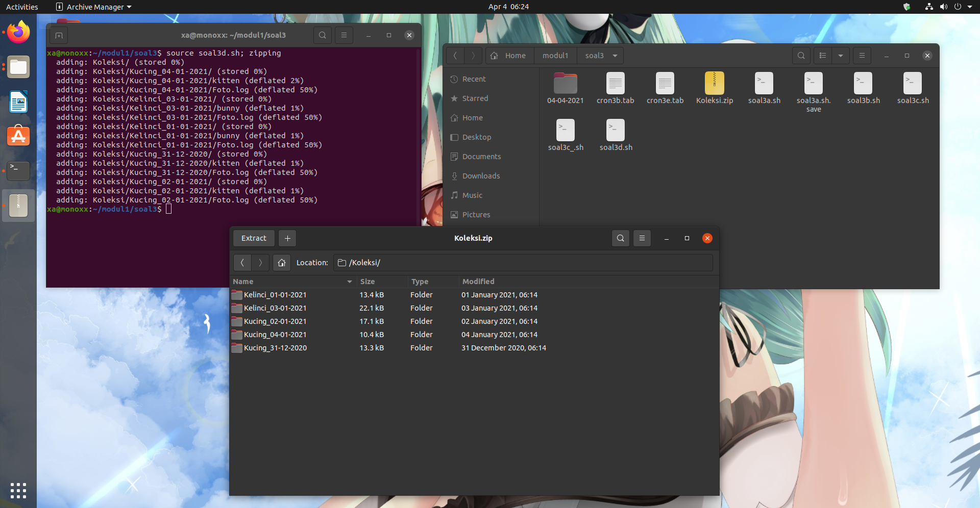Screen dimensions: 980x508
Task: Open the terminal hamburger menu
Action: [x=344, y=35]
